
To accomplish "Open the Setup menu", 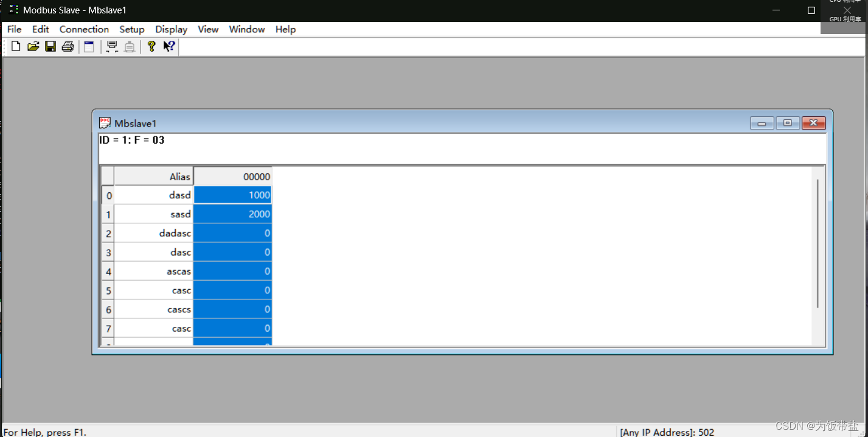I will (x=132, y=29).
